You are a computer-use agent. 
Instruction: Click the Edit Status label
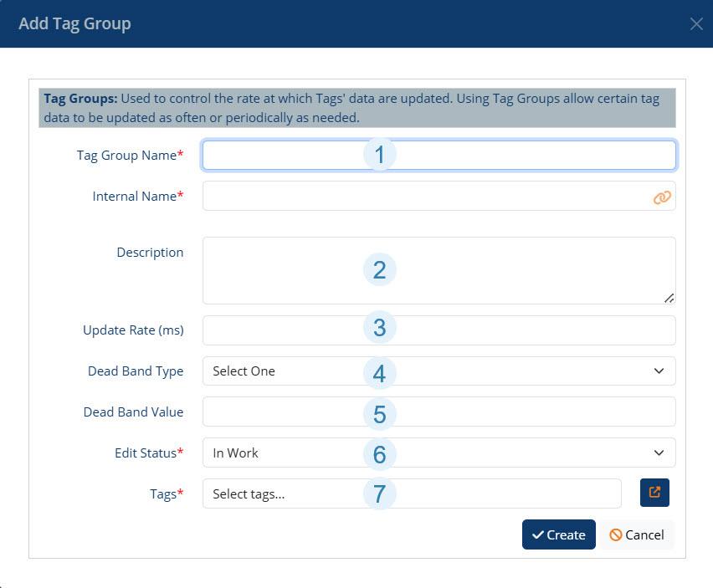coord(148,453)
